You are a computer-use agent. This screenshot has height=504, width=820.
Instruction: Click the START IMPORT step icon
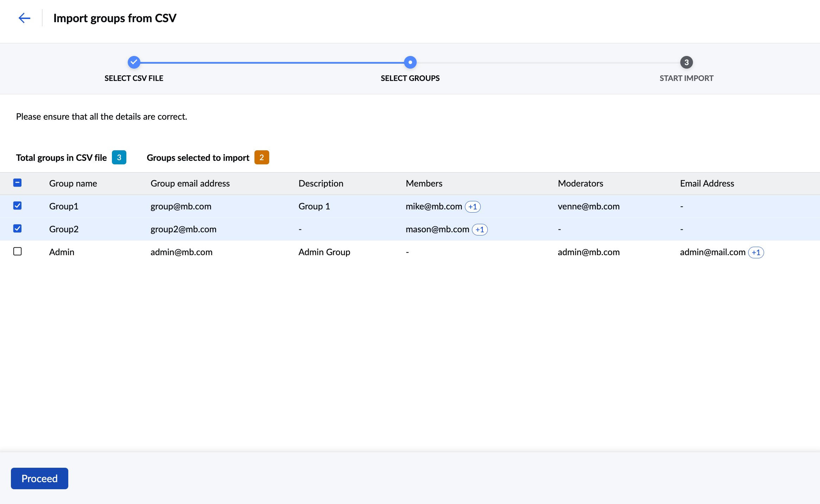[x=686, y=62]
